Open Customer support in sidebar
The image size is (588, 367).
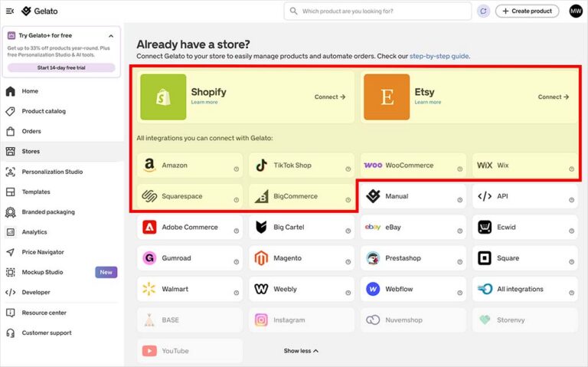click(x=62, y=333)
